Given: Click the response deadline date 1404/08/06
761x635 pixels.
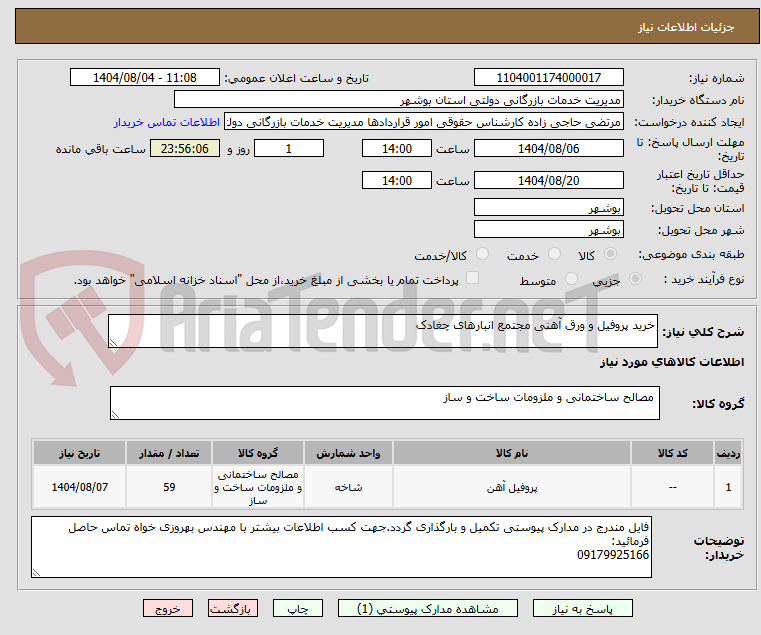Looking at the screenshot, I should [548, 148].
